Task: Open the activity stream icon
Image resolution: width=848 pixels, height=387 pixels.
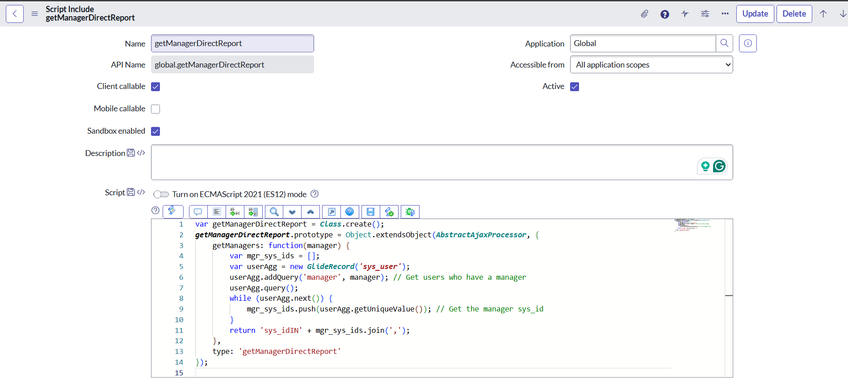Action: (685, 14)
